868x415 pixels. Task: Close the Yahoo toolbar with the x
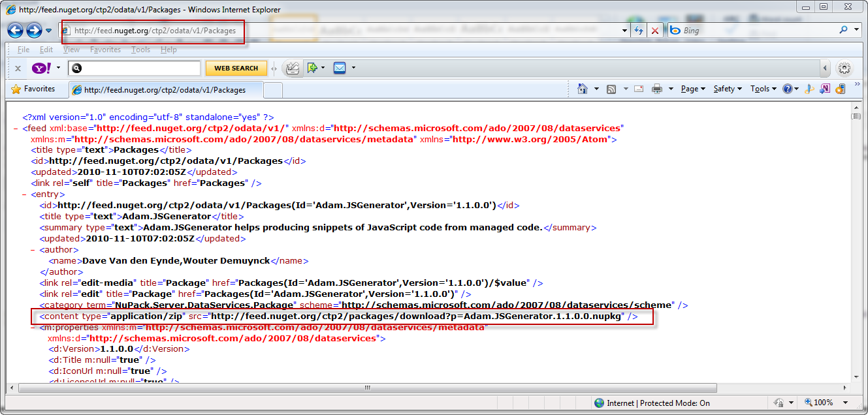click(18, 69)
